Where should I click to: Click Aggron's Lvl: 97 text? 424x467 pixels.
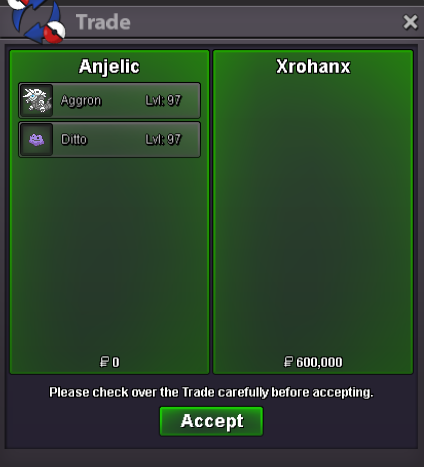tap(163, 100)
